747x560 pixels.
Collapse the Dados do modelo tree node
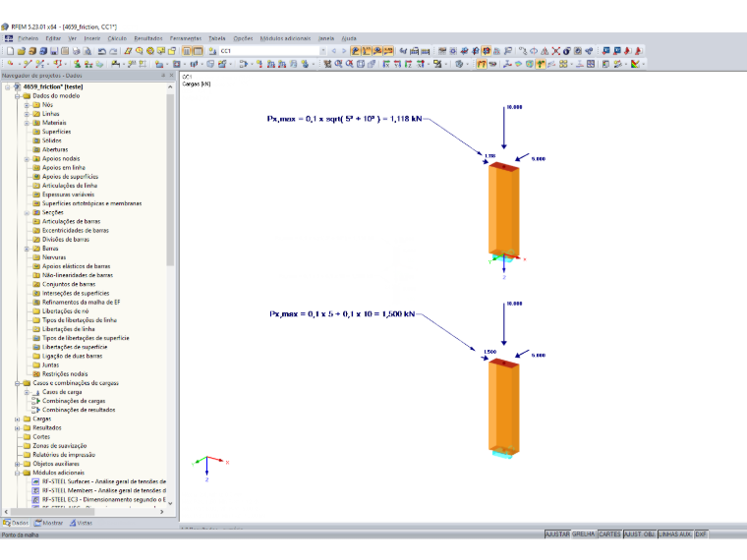coord(17,96)
